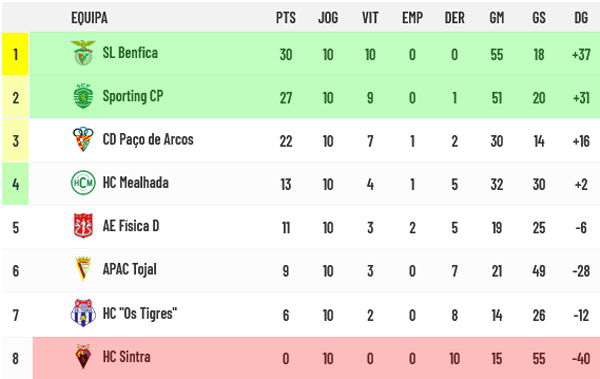This screenshot has height=379, width=600.
Task: Click the JOG column header
Action: point(328,18)
